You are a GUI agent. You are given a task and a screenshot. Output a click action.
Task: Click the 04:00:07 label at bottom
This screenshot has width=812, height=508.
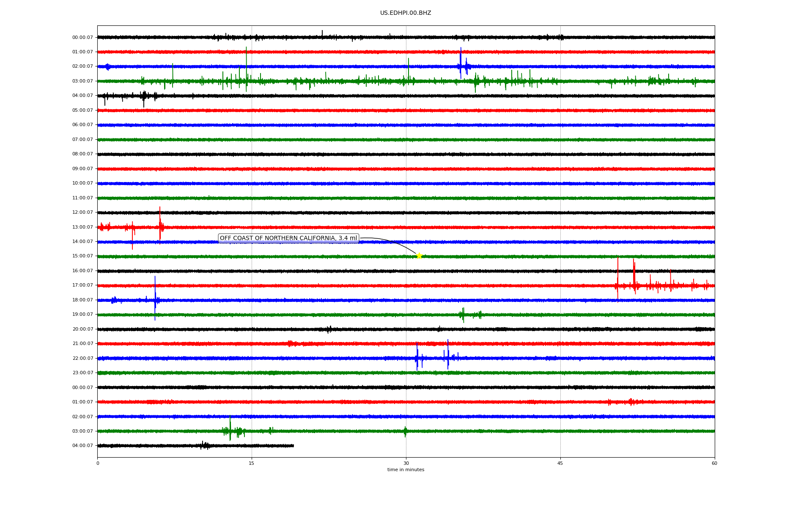coord(82,446)
